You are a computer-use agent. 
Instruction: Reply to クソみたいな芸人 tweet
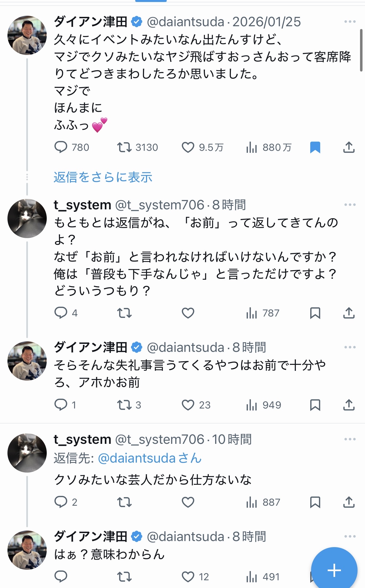pos(61,502)
